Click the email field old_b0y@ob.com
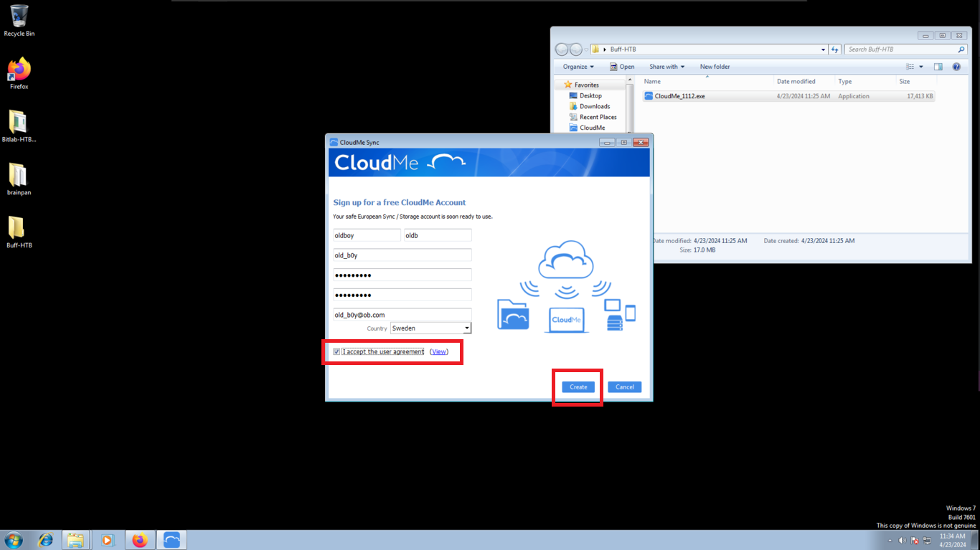Screen dimensions: 980x550 click(x=402, y=315)
